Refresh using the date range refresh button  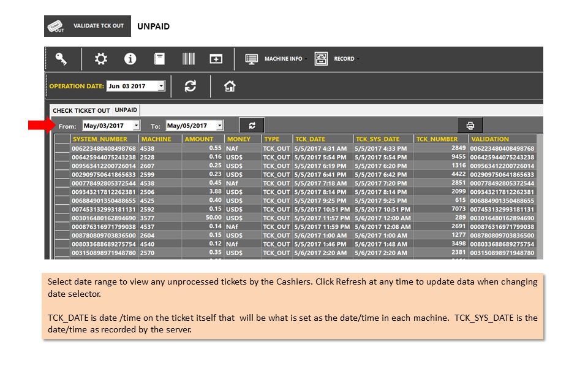pyautogui.click(x=252, y=125)
